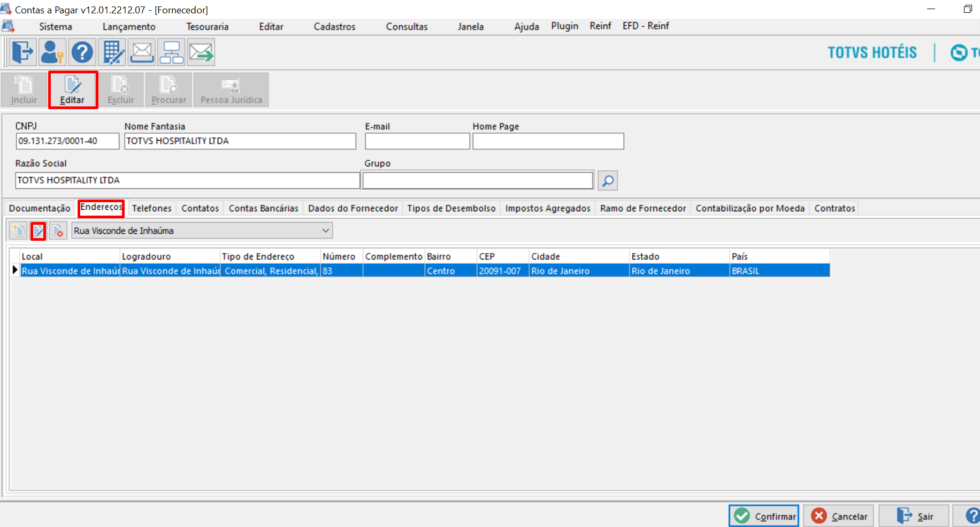This screenshot has height=527, width=980.
Task: Switch to the Ramo de Fornecedor tab
Action: pos(643,208)
